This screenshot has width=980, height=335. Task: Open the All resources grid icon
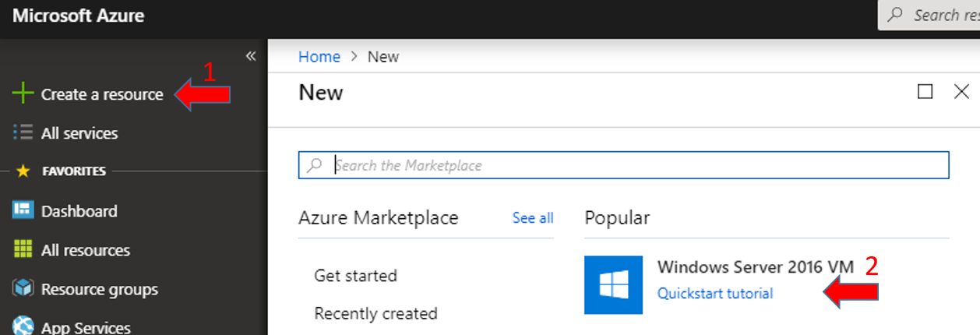(x=23, y=250)
